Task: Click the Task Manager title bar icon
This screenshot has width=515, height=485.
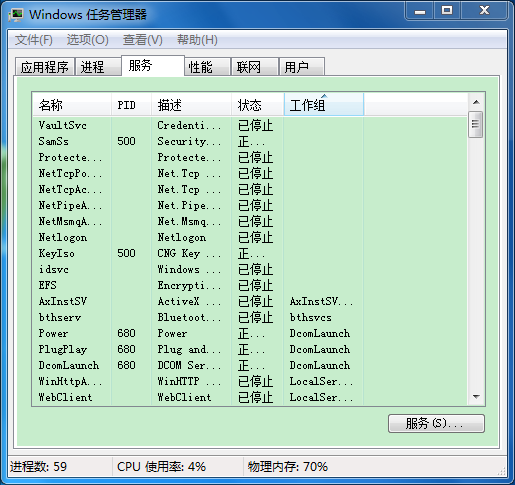Action: [16, 15]
